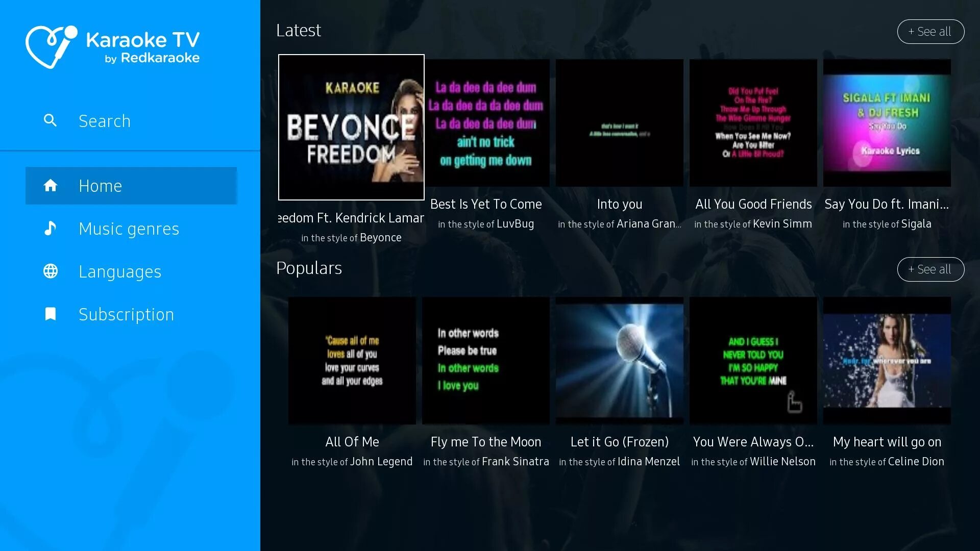Click the Frank Sinatra artist link
Screen dimensions: 980x551
click(x=515, y=462)
